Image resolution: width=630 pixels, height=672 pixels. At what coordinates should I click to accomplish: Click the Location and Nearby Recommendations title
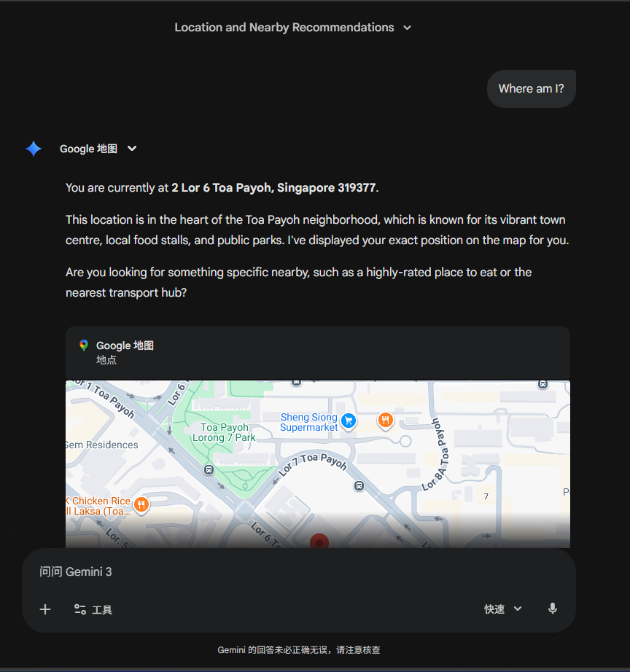tap(284, 28)
